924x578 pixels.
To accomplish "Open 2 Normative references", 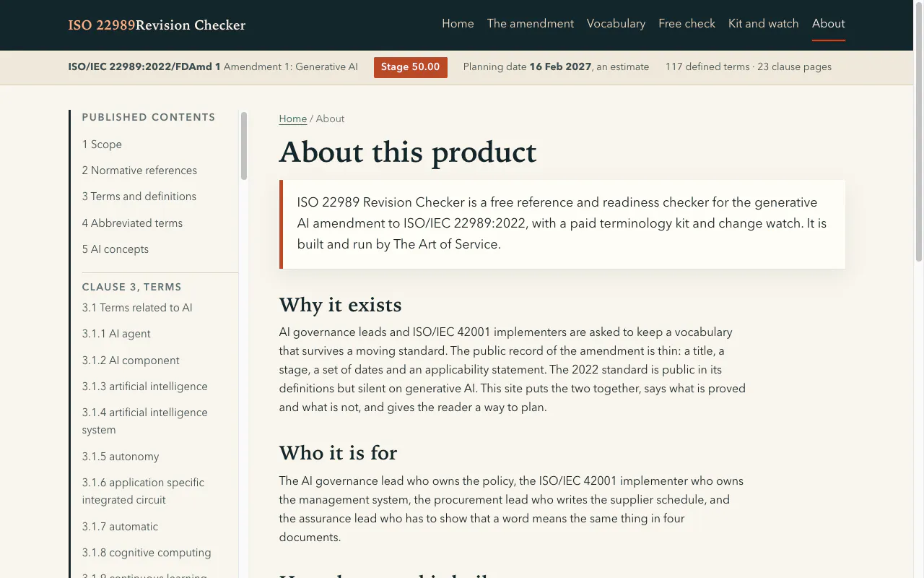I will tap(139, 171).
